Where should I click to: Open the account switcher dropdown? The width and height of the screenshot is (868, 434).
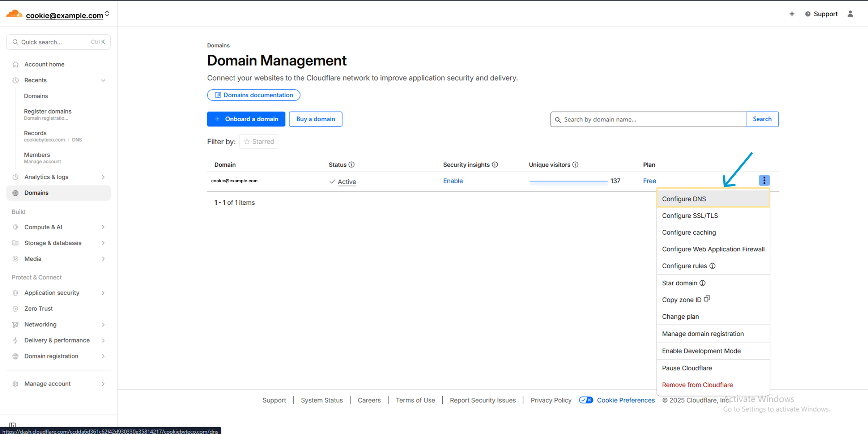coord(107,14)
